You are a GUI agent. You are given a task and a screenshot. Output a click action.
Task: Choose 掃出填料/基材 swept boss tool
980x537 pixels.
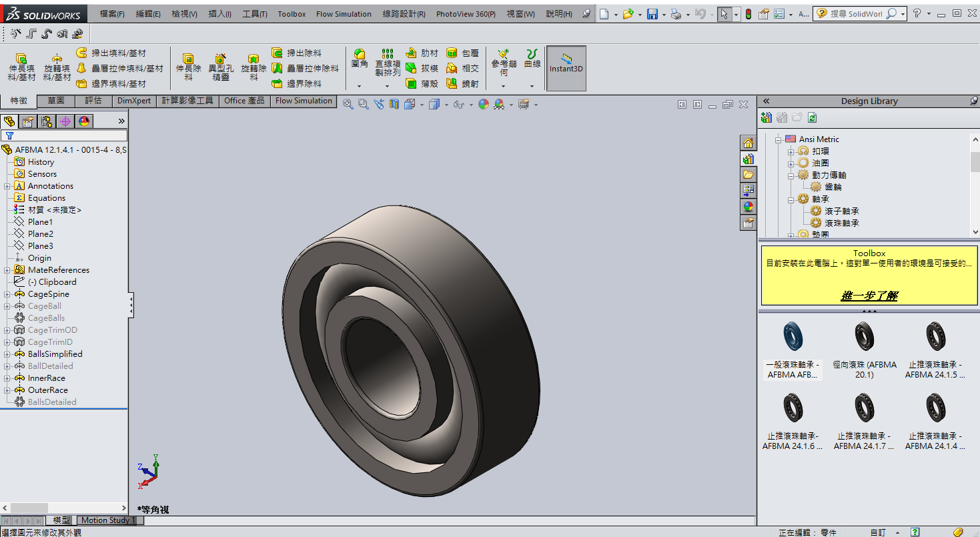click(x=111, y=53)
